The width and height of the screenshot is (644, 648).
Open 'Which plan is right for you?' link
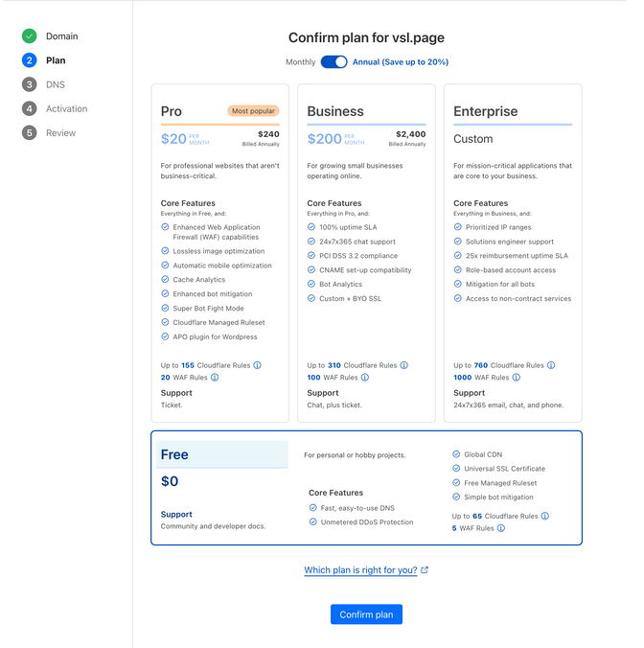coord(361,570)
